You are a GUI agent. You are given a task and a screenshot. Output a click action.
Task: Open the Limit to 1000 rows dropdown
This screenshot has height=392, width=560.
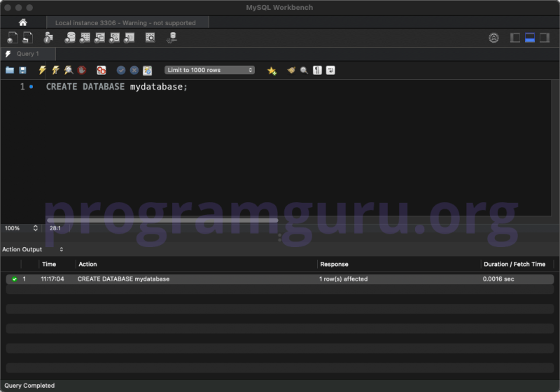point(209,70)
